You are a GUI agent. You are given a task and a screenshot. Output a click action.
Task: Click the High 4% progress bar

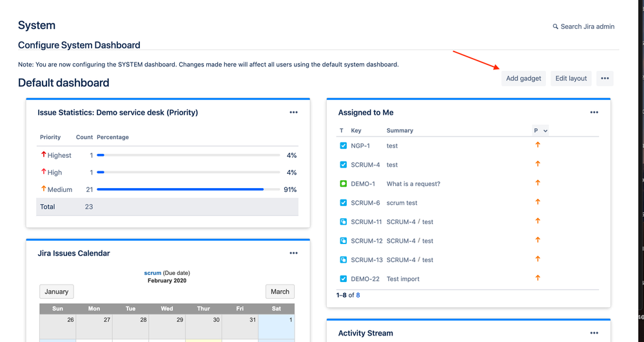188,173
